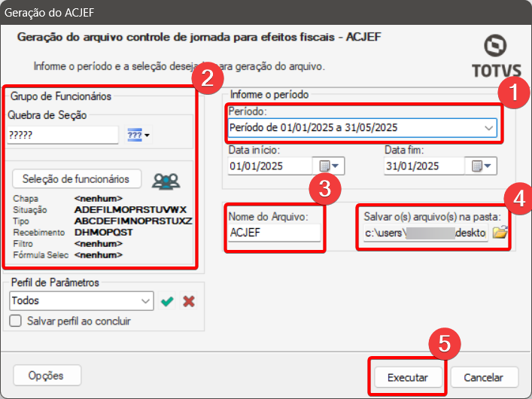The height and width of the screenshot is (399, 532).
Task: Click the Chapa value <nenhum>
Action: [x=99, y=198]
